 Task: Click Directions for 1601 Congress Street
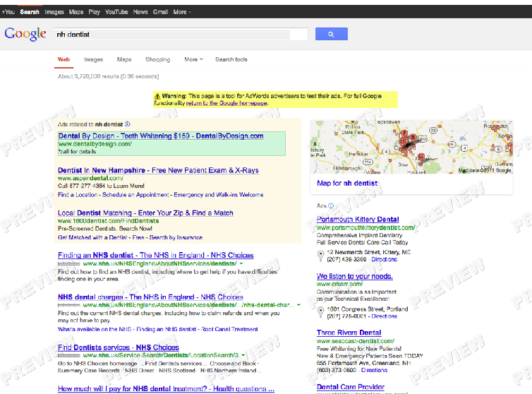[385, 316]
